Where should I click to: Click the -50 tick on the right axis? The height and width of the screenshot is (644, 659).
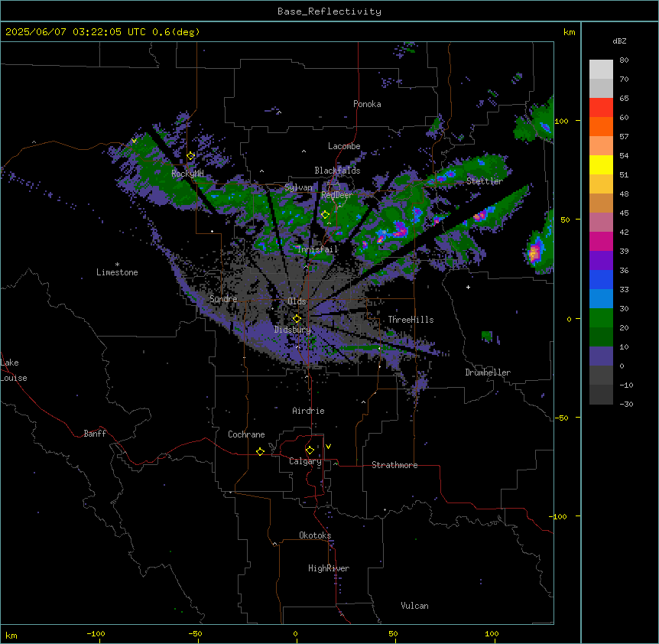click(x=561, y=418)
